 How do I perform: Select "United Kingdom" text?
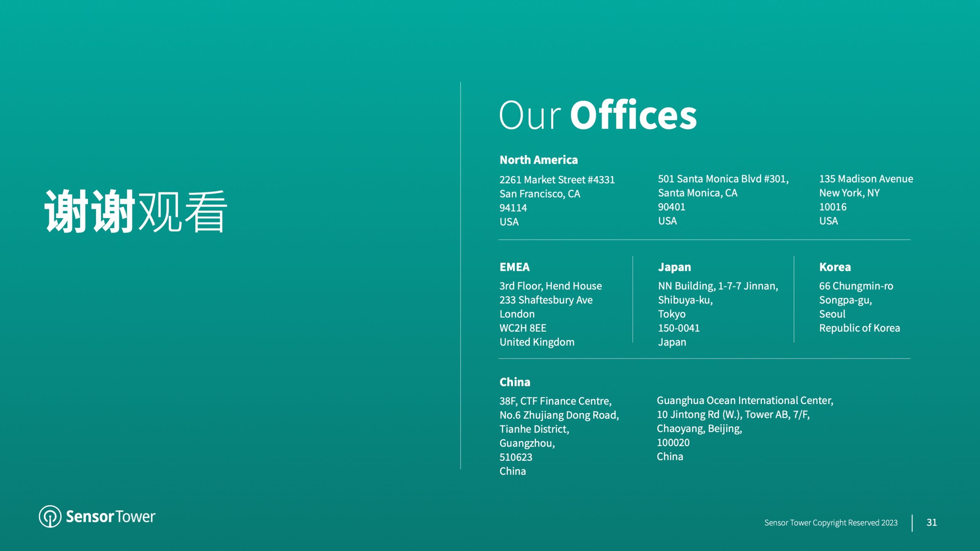coord(537,342)
